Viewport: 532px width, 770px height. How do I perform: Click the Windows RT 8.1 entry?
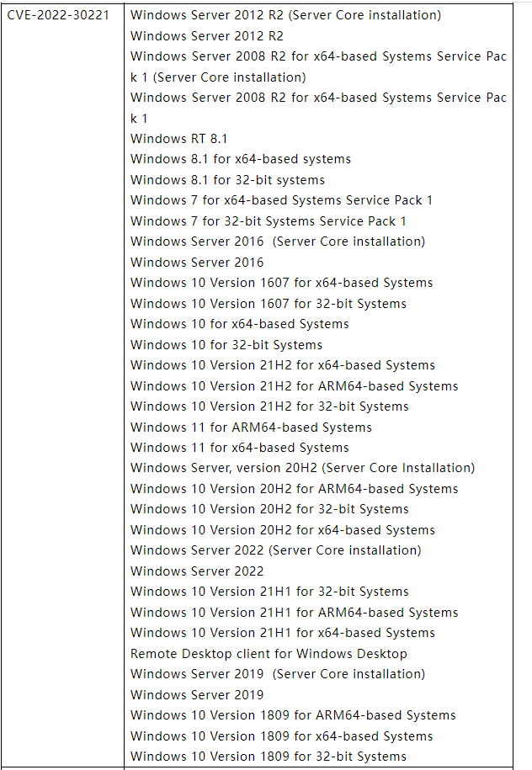178,139
